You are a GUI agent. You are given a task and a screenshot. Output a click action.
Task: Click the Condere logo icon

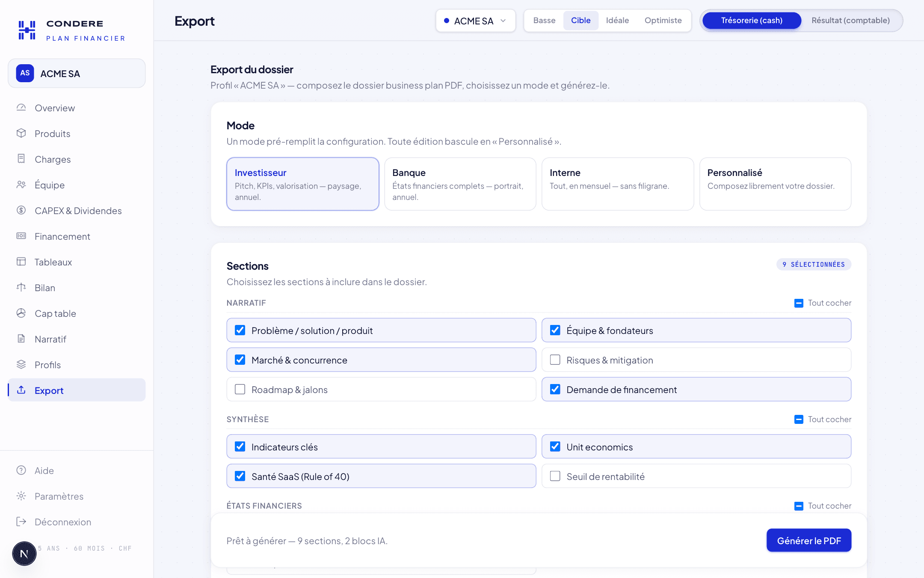tap(27, 30)
